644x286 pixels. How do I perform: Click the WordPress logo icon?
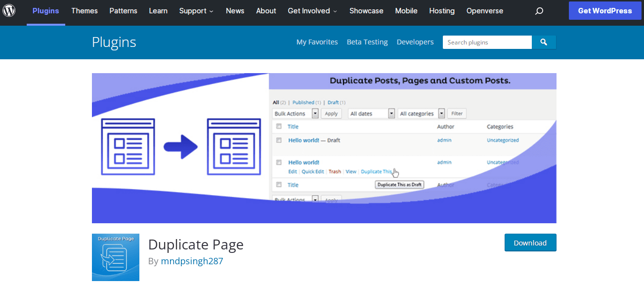[9, 10]
